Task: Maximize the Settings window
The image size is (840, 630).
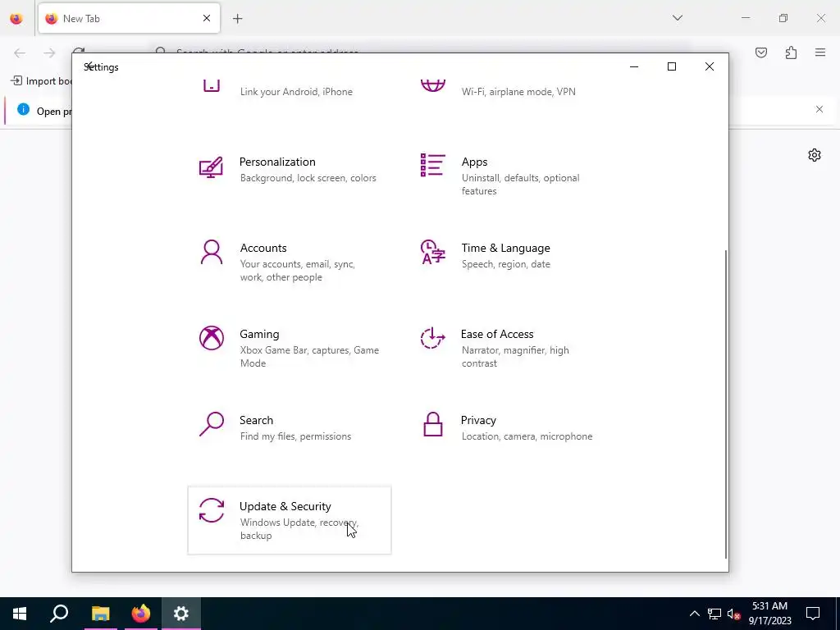Action: [672, 66]
